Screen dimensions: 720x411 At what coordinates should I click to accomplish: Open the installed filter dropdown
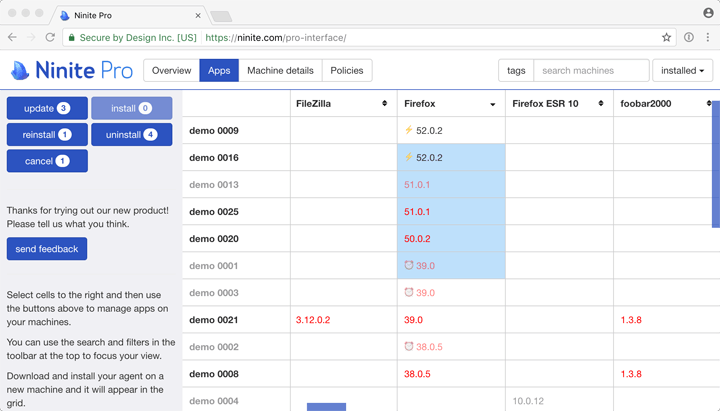click(682, 70)
